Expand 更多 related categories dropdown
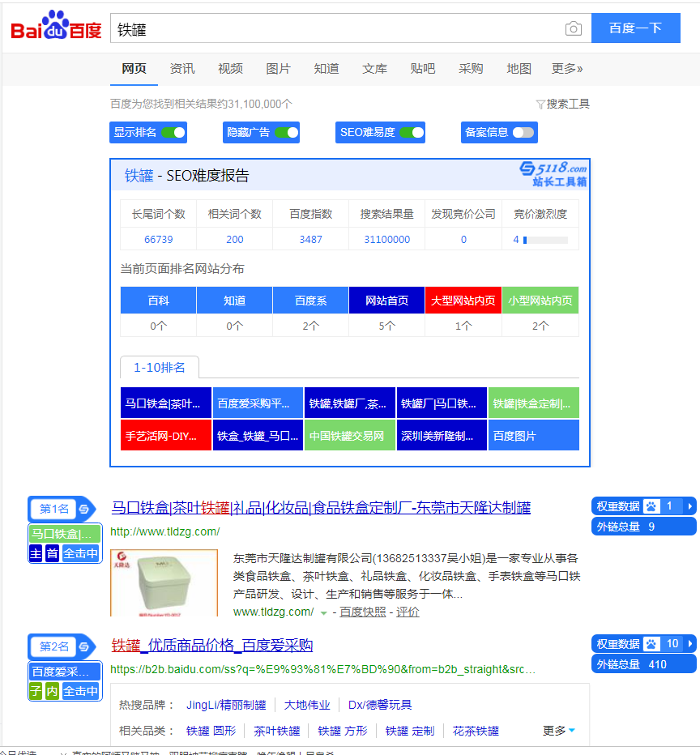700x755 pixels. coord(558,731)
